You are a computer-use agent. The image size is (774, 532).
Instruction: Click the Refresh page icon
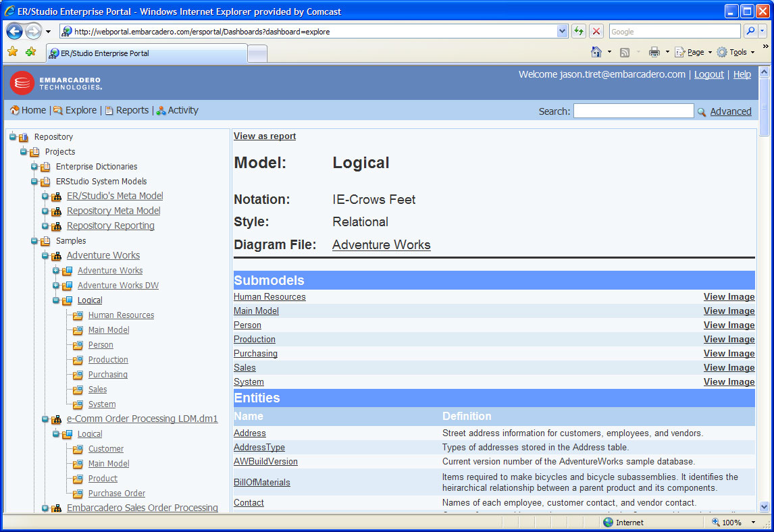pyautogui.click(x=579, y=32)
